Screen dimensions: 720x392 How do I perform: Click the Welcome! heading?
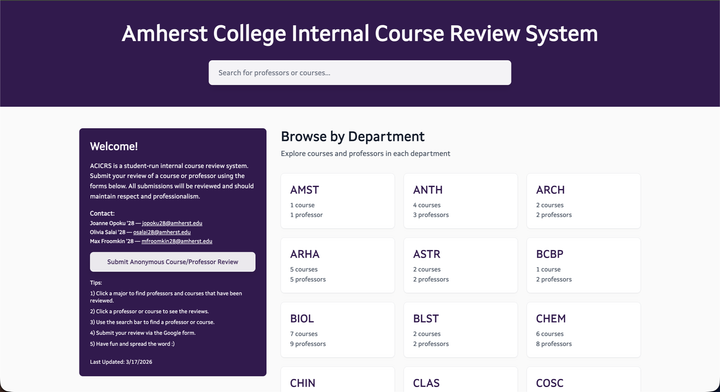pos(114,146)
